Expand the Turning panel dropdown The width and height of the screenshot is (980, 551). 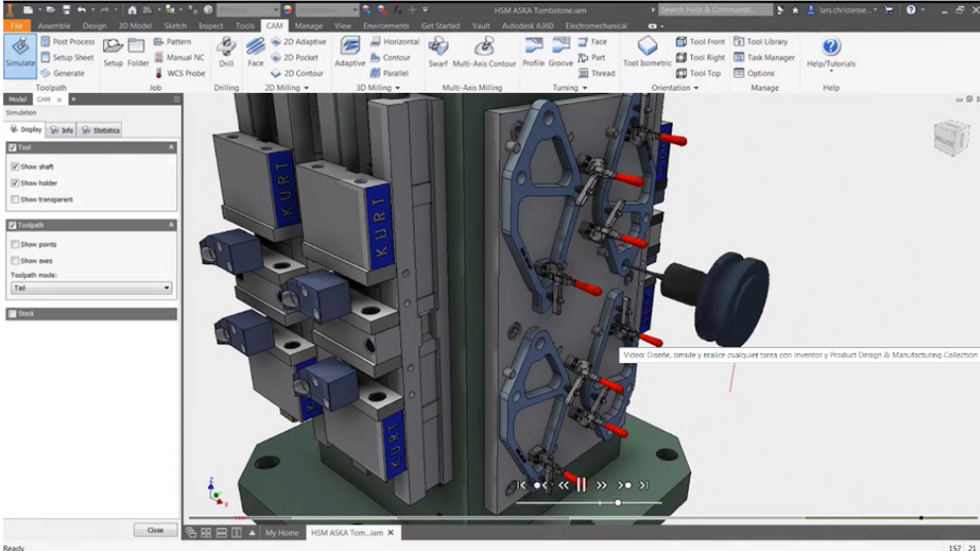coord(585,88)
